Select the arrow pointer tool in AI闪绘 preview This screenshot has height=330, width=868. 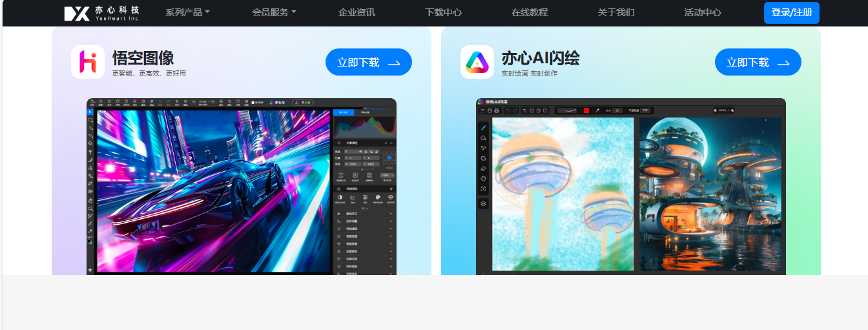[483, 148]
